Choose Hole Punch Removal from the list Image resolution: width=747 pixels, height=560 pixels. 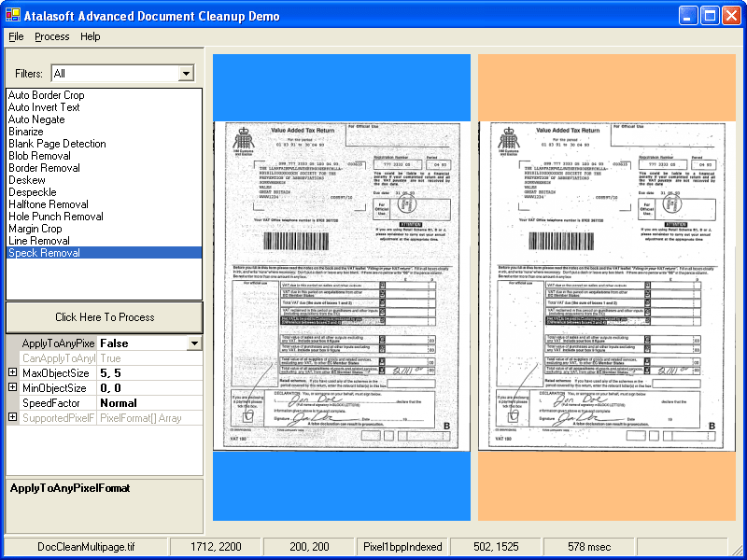(56, 217)
